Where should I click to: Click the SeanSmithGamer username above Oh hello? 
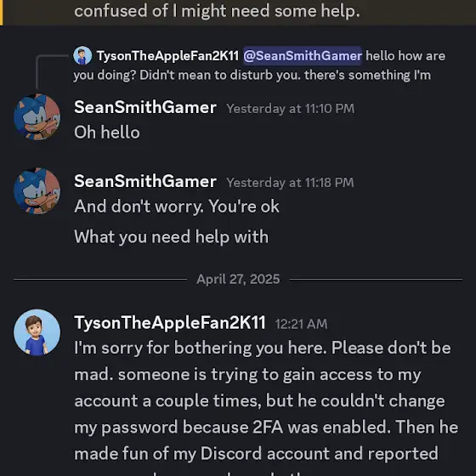pyautogui.click(x=145, y=107)
